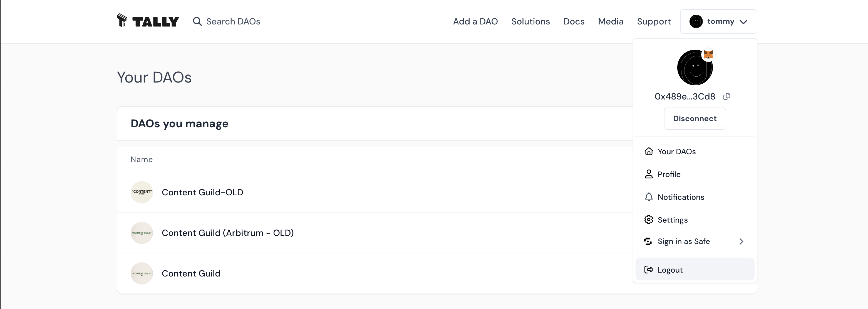The image size is (868, 309).
Task: Expand the Sign in as Safe submenu arrow
Action: coord(741,241)
